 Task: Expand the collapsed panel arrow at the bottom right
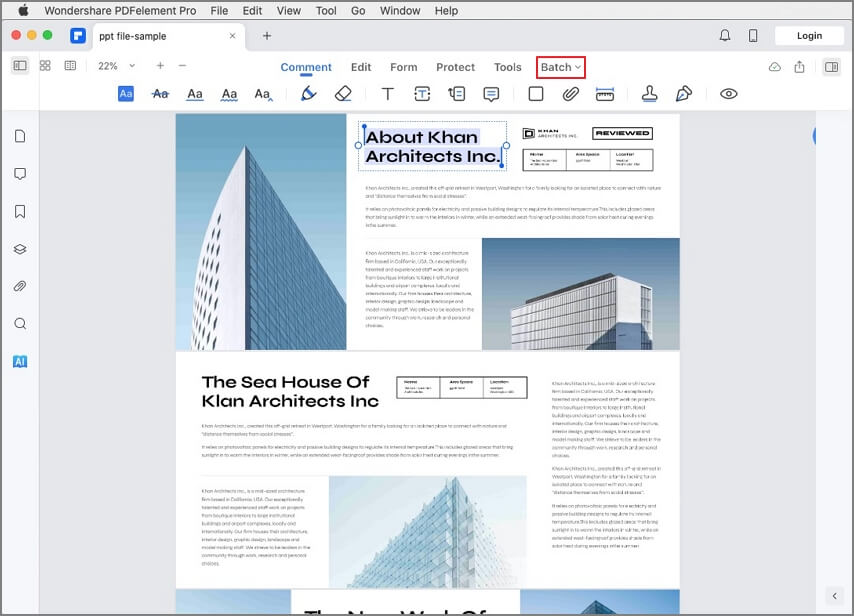(x=834, y=596)
